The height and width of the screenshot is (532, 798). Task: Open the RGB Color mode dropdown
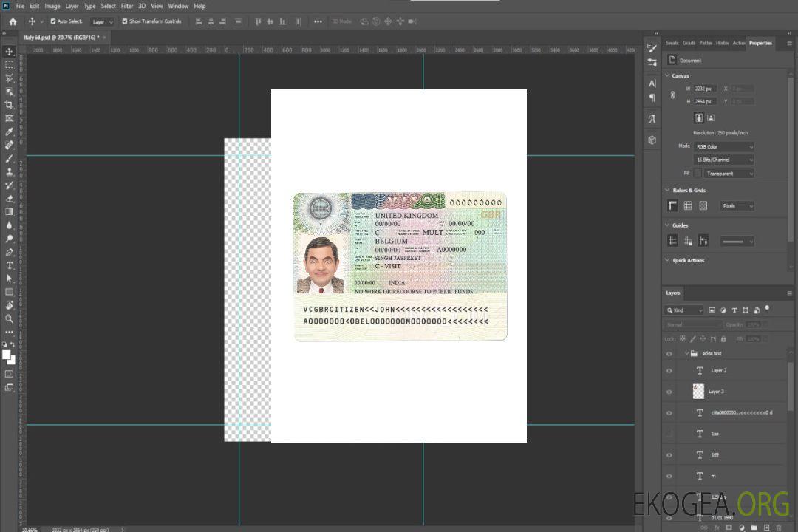723,146
